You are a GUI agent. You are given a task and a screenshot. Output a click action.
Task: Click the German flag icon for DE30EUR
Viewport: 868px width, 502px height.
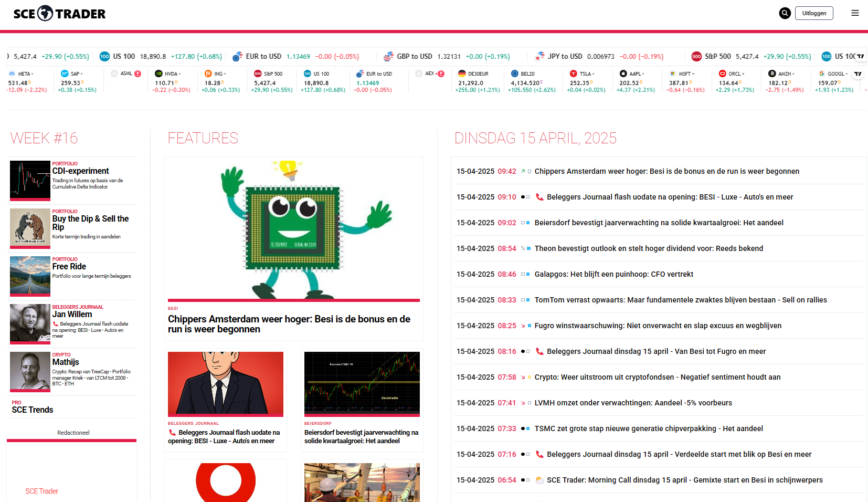pyautogui.click(x=462, y=74)
